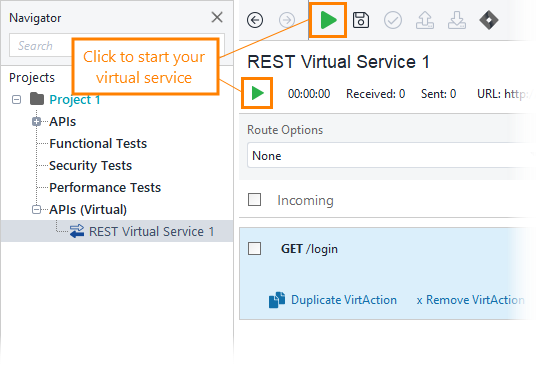This screenshot has width=537, height=365.
Task: Click the forward navigation arrow icon
Action: tap(287, 20)
